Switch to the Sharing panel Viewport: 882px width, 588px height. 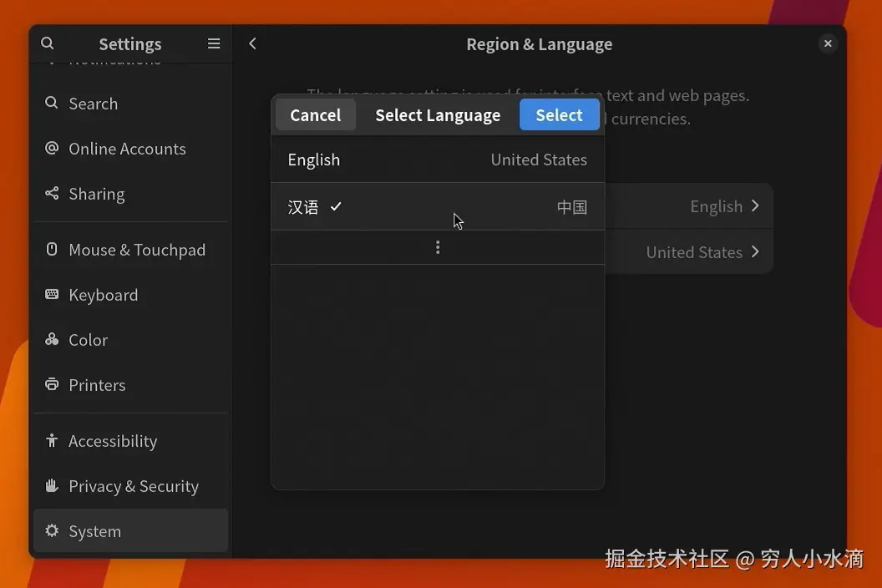[130, 194]
